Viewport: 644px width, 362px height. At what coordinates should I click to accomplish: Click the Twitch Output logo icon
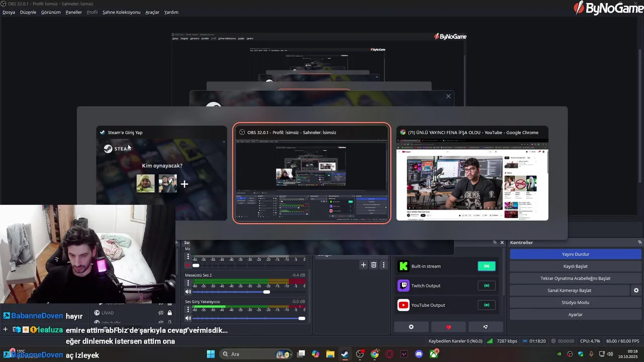404,286
